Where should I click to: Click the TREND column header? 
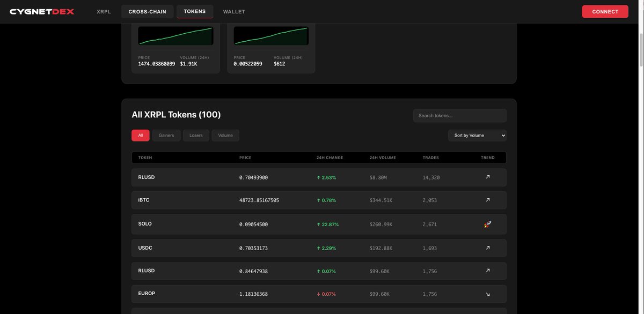(488, 158)
